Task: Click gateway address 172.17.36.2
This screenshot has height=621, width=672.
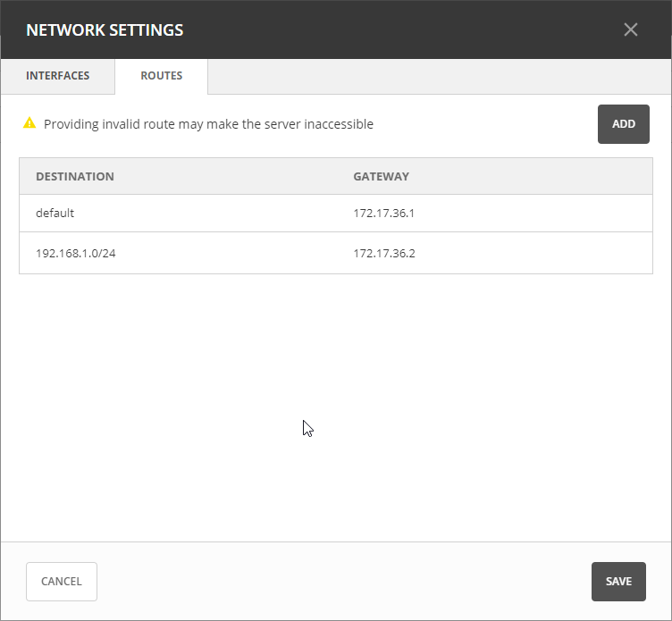Action: 384,253
